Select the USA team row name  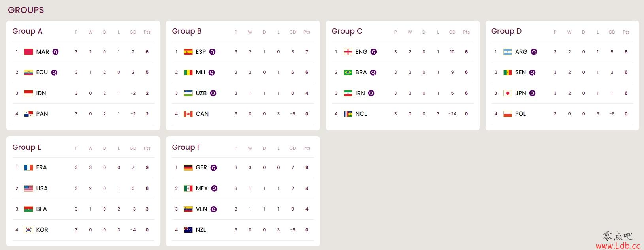pyautogui.click(x=42, y=188)
